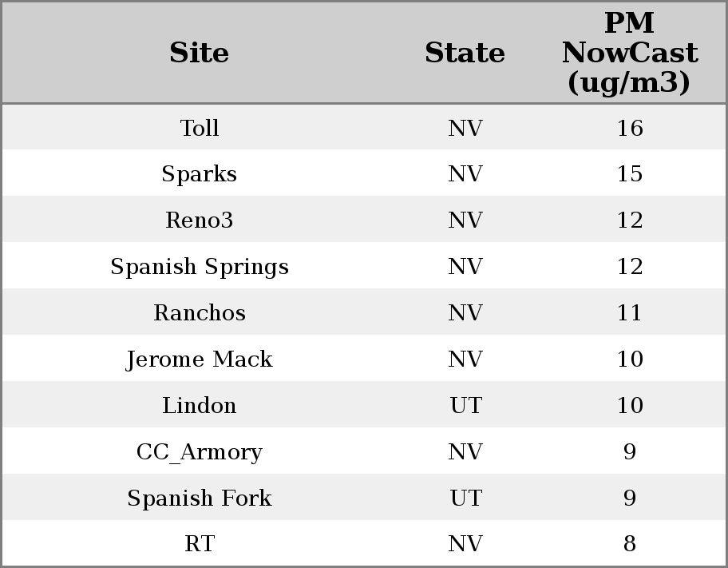728x568 pixels.
Task: Click the Jerome Mack site name
Action: click(200, 359)
